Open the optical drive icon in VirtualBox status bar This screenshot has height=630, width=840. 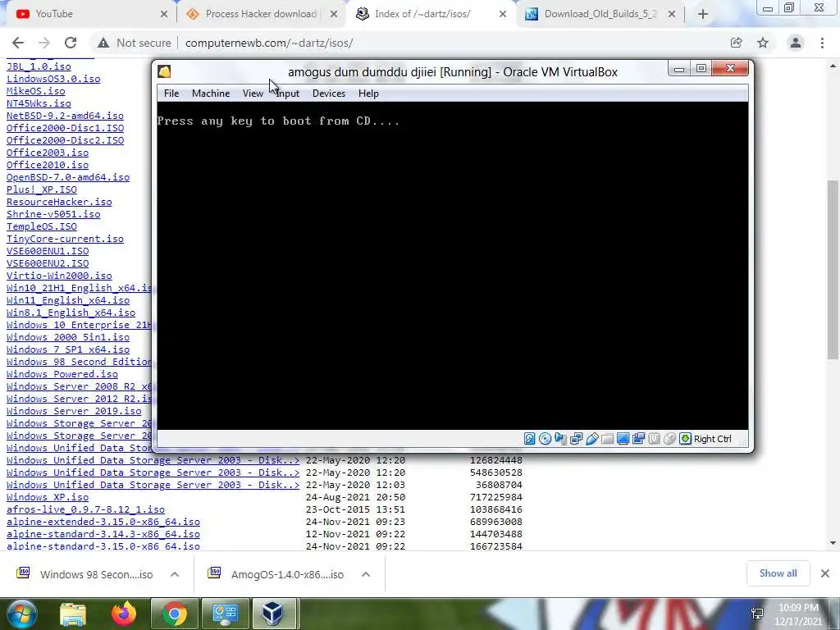click(x=545, y=439)
